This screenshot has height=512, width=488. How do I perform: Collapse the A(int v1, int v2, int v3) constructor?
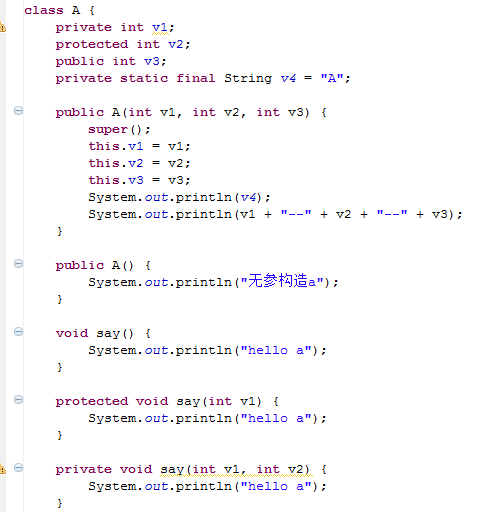(x=18, y=110)
